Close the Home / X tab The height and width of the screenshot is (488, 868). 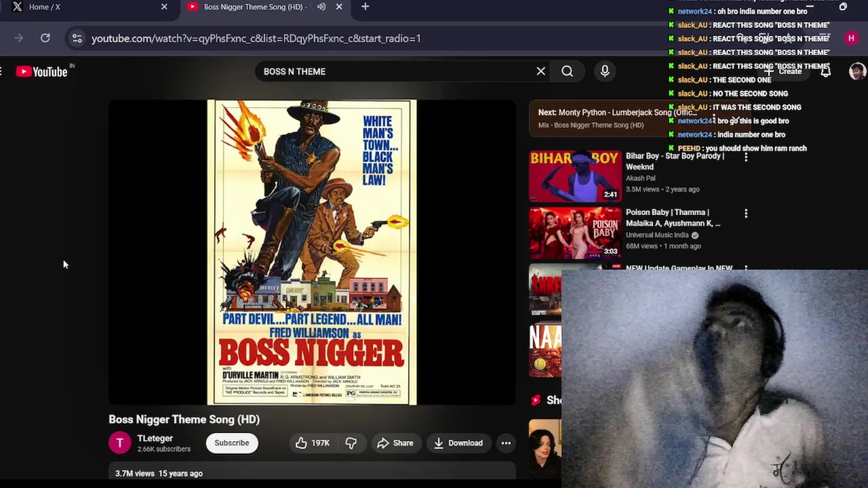tap(164, 7)
